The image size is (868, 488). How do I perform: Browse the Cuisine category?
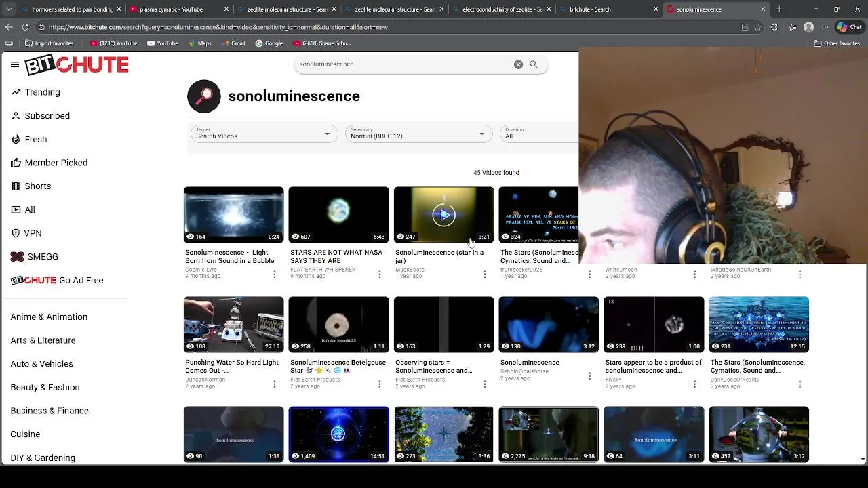pyautogui.click(x=25, y=434)
